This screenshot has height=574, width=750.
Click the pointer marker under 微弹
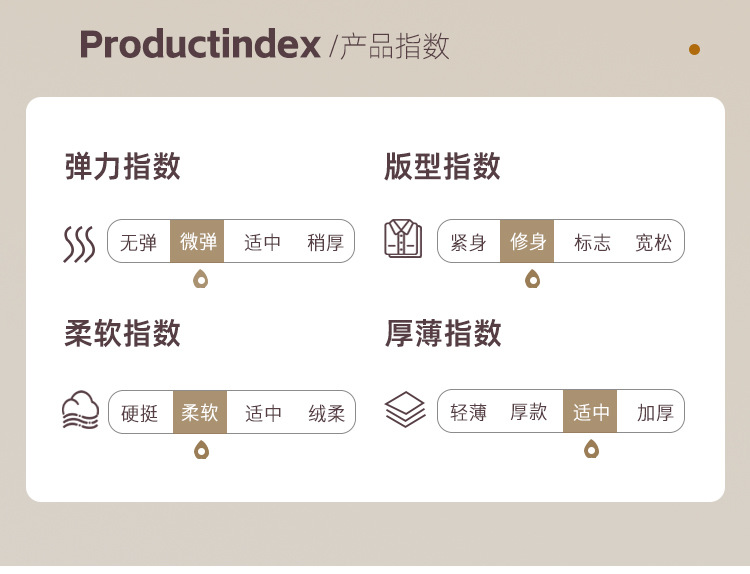[201, 279]
